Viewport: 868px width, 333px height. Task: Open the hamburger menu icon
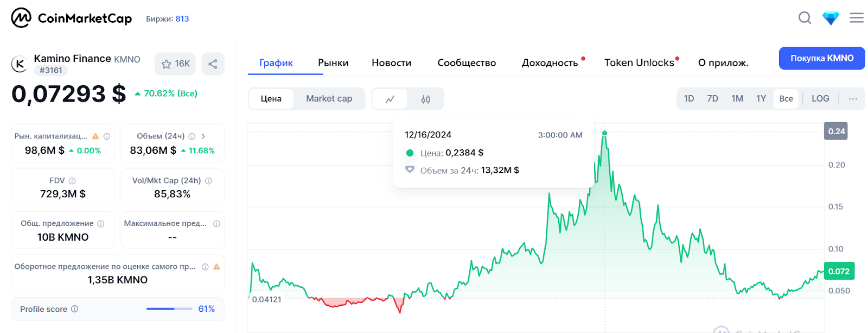click(857, 18)
